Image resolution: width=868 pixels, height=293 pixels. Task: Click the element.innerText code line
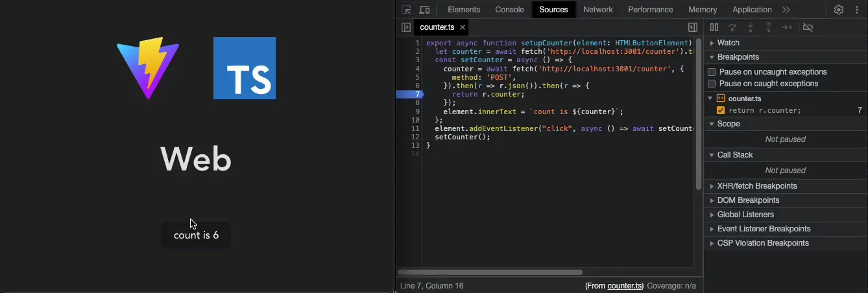click(x=533, y=111)
